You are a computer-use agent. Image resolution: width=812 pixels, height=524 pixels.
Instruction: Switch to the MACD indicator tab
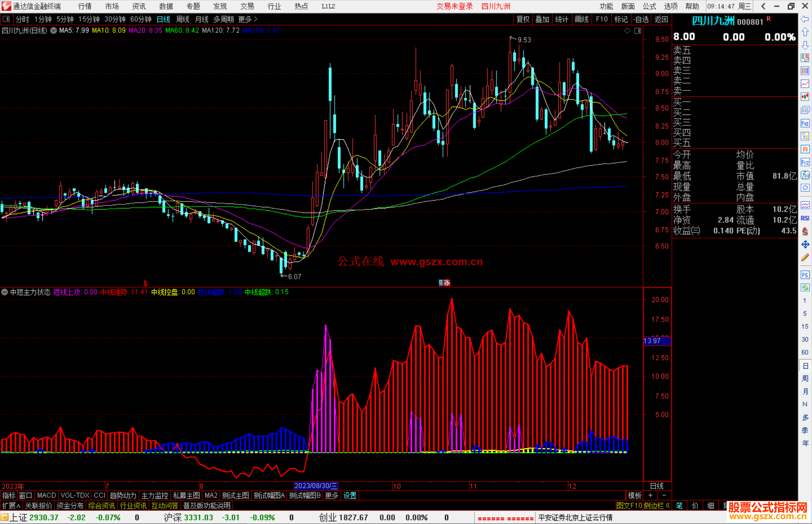click(x=46, y=495)
